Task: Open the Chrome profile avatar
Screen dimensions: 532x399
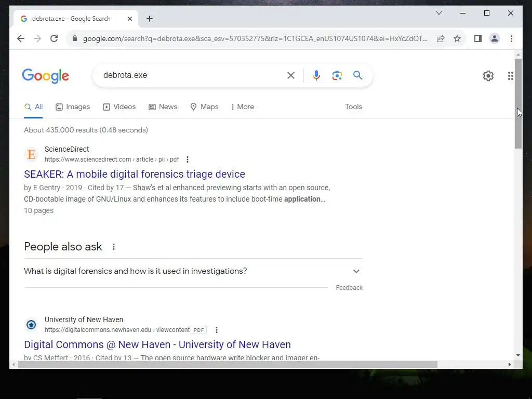Action: [495, 38]
